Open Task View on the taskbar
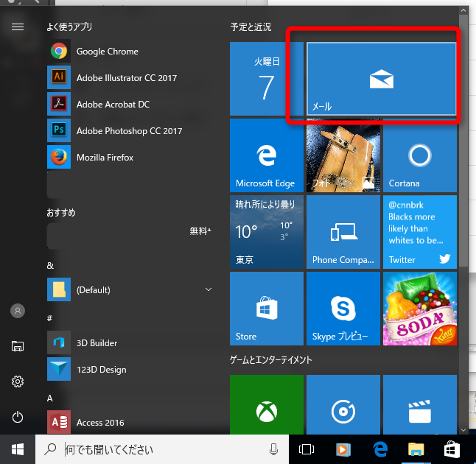 click(x=307, y=449)
